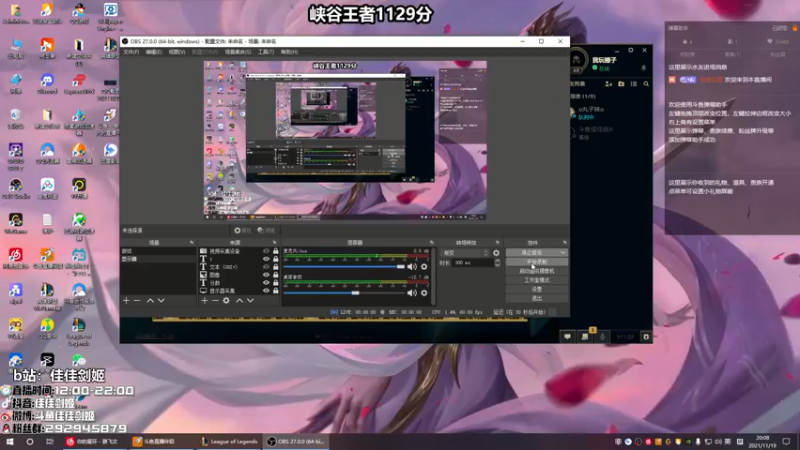Screen dimensions: 800x450
Task: Open Windows Start menu
Action: pos(10,441)
